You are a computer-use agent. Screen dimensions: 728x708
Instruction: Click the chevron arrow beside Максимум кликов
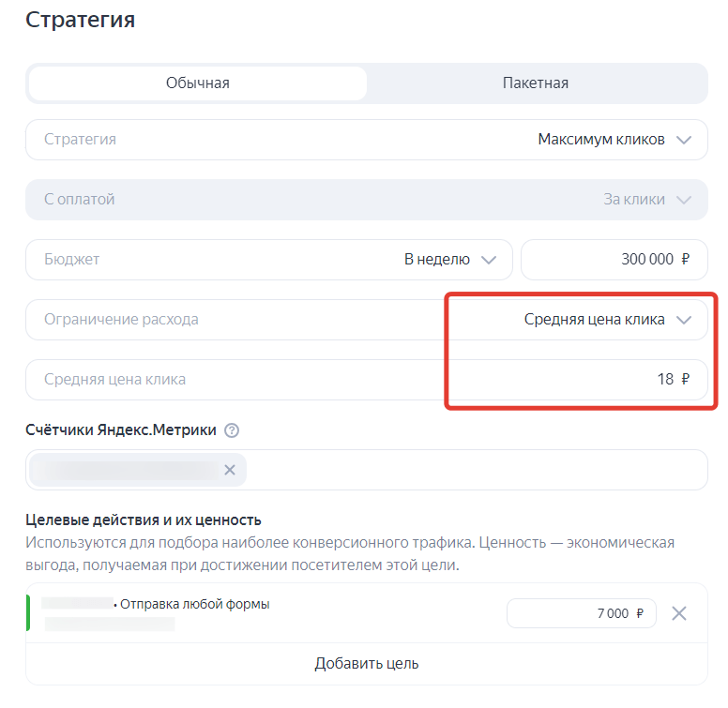[x=684, y=140]
